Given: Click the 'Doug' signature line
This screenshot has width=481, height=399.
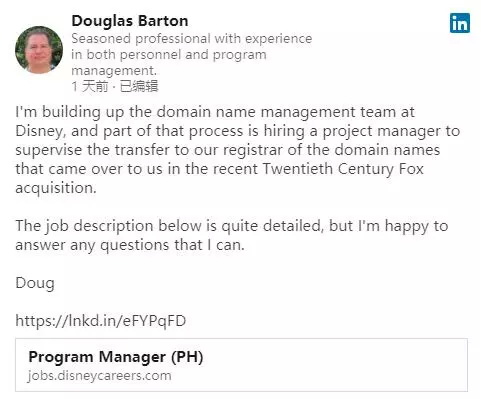Looking at the screenshot, I should click(35, 283).
